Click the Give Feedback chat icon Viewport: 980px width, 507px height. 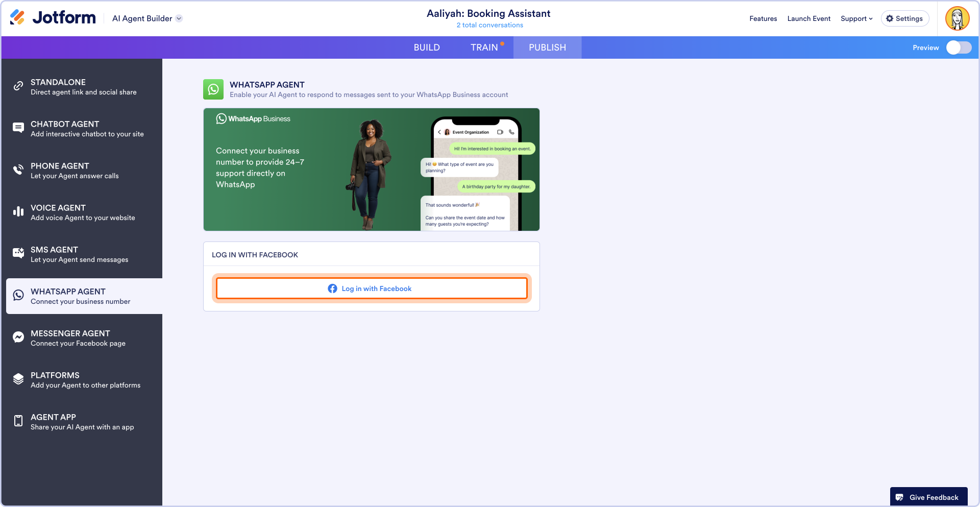[899, 497]
